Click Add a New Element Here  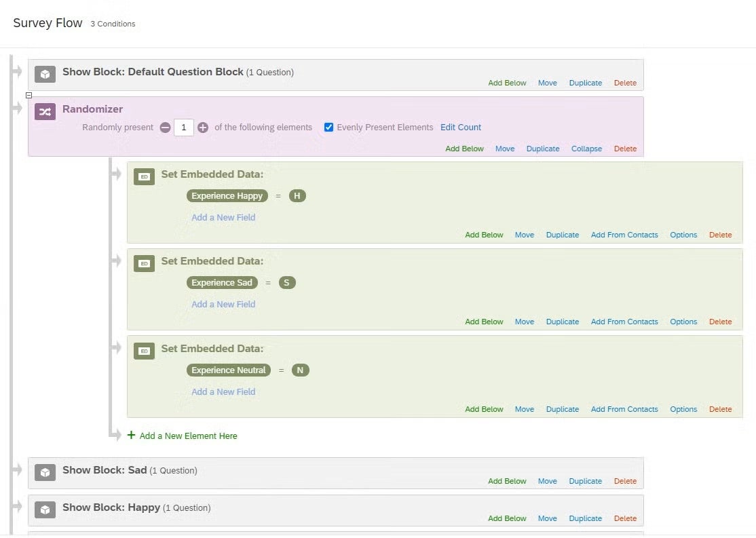click(x=188, y=436)
